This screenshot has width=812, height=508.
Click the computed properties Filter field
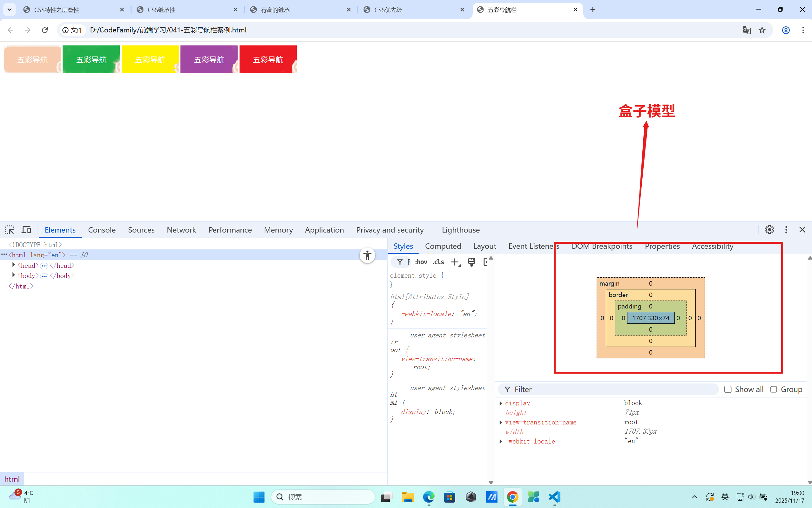coord(612,389)
